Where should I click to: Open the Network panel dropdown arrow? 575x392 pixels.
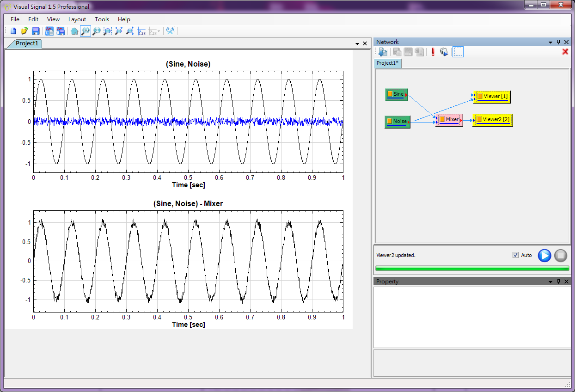(551, 42)
